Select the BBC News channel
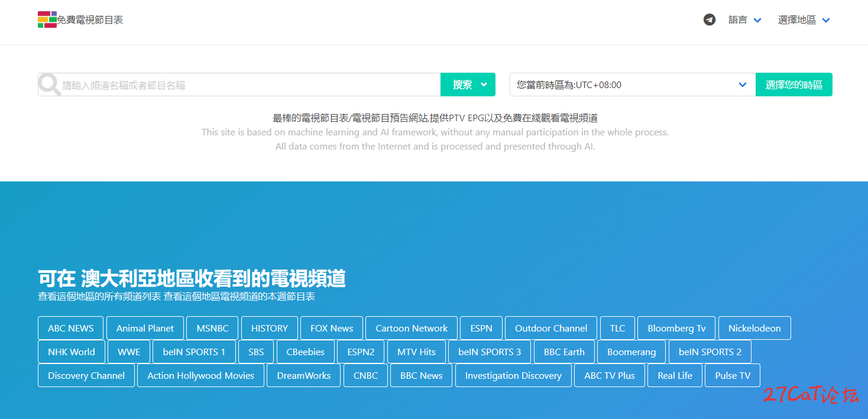Image resolution: width=868 pixels, height=419 pixels. click(x=422, y=375)
